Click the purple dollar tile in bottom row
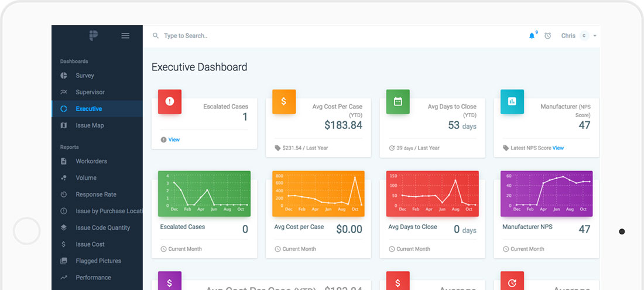Viewport: 644px width, 290px height. (x=170, y=281)
